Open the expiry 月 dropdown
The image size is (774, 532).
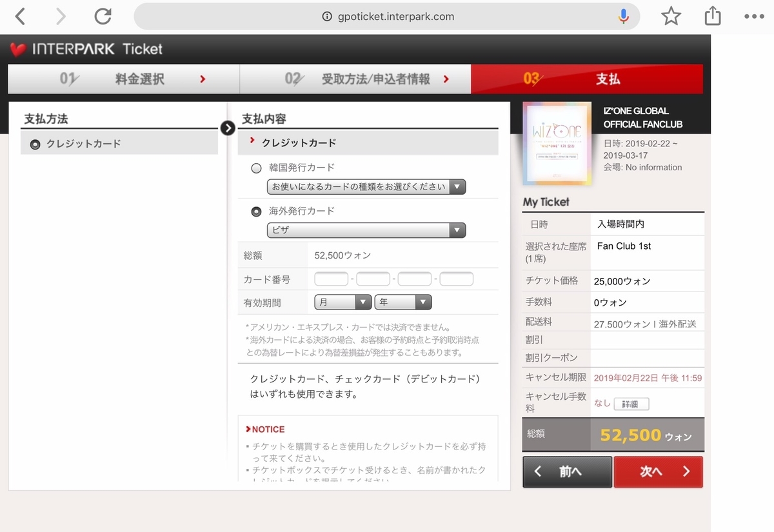[343, 302]
